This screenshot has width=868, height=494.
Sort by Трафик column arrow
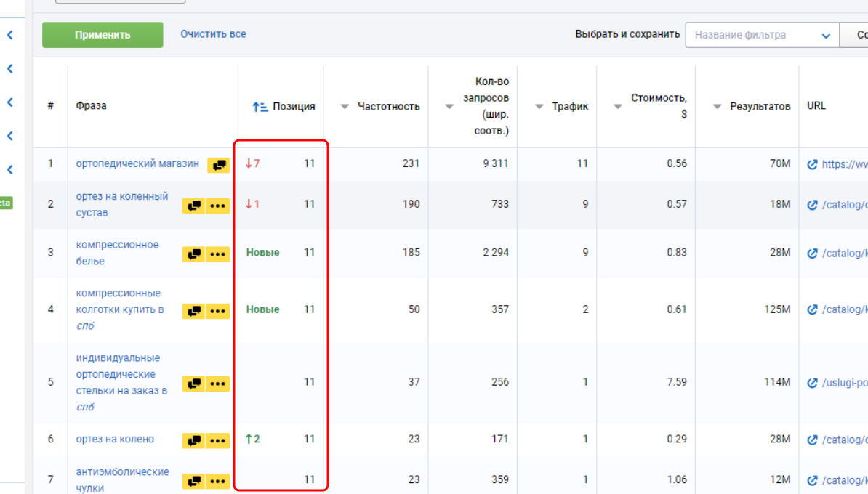(539, 107)
